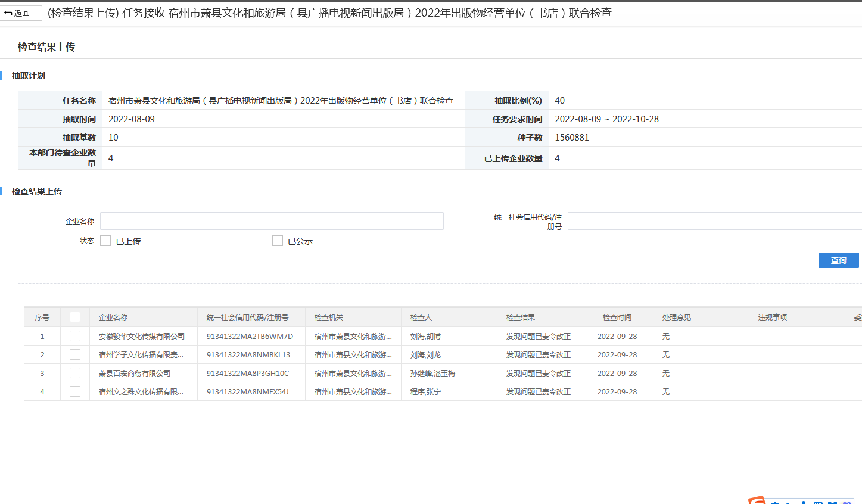Click the 检查人 column header

pyautogui.click(x=421, y=318)
